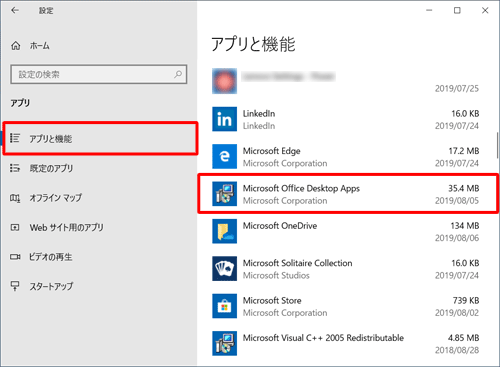Minimize the 設定 window
This screenshot has height=367, width=500.
click(x=429, y=10)
